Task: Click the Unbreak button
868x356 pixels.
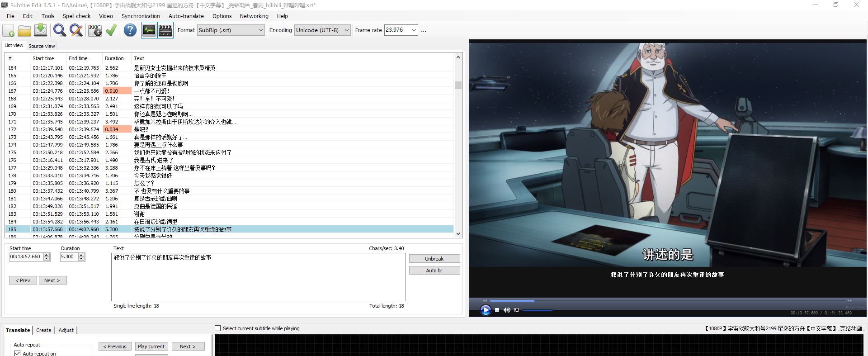Action: click(434, 259)
